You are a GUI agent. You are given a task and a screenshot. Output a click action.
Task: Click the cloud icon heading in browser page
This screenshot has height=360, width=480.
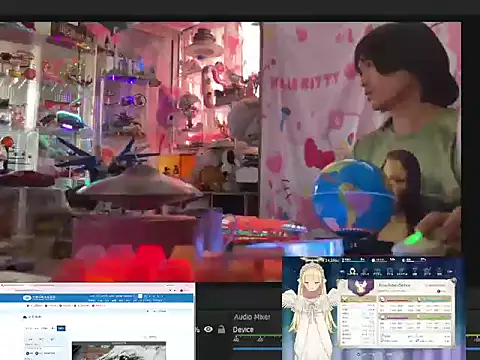[32, 317]
